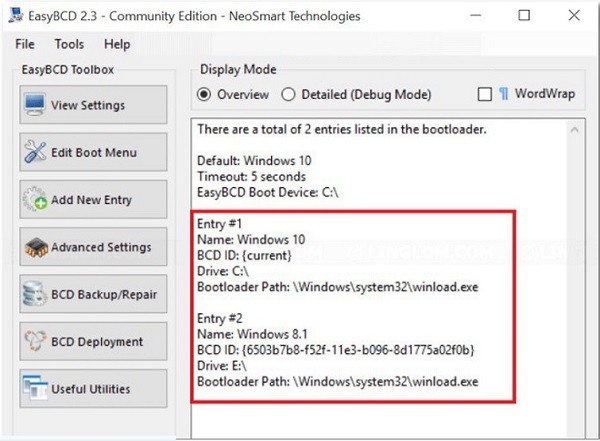Enable the WordWrap checkbox

486,95
